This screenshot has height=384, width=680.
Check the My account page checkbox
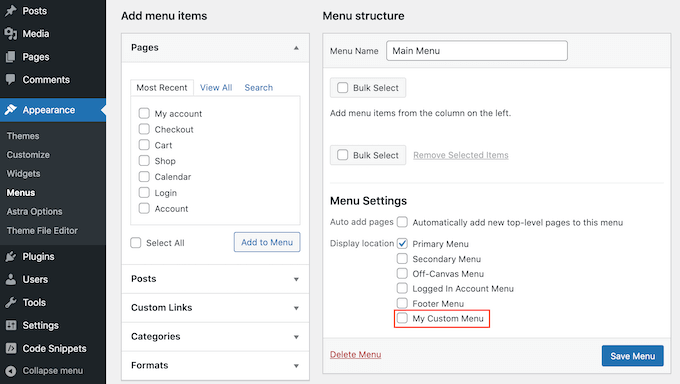click(144, 113)
